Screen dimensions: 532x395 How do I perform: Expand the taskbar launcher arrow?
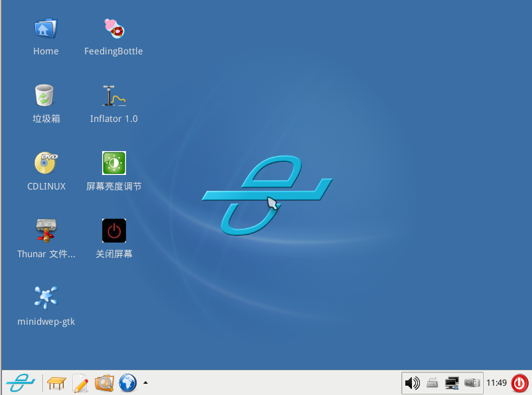click(145, 383)
